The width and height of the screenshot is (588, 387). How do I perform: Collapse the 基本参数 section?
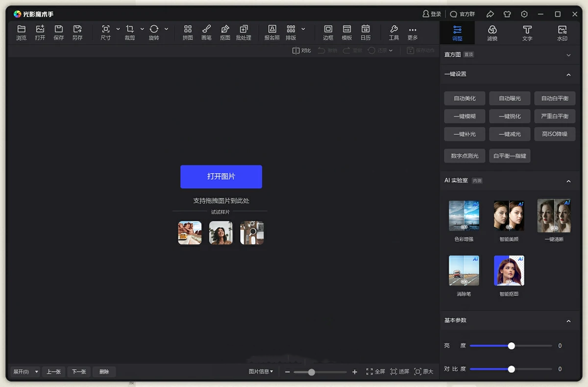point(568,321)
